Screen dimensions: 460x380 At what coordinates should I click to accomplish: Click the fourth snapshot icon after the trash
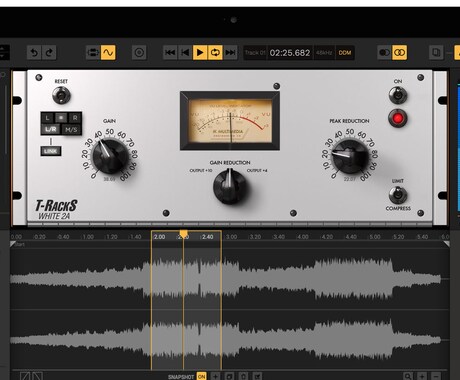coord(257,377)
